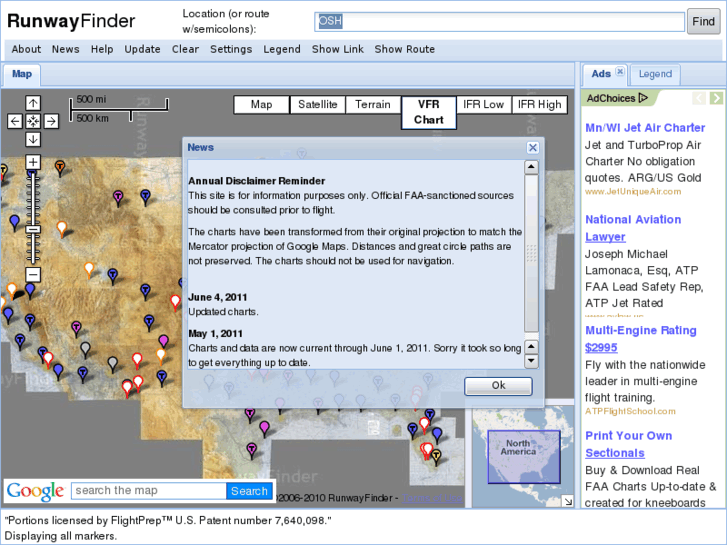Click the Google map Search button
The width and height of the screenshot is (727, 545).
249,491
